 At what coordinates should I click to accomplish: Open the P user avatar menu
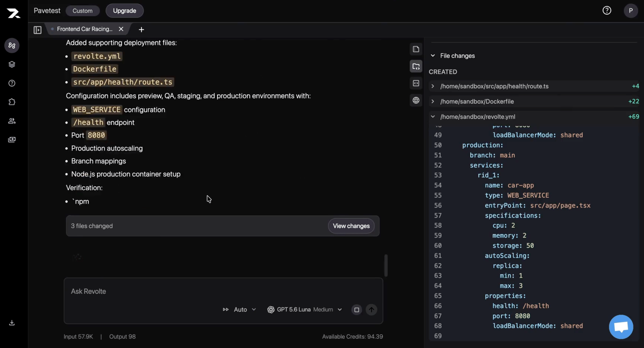631,11
